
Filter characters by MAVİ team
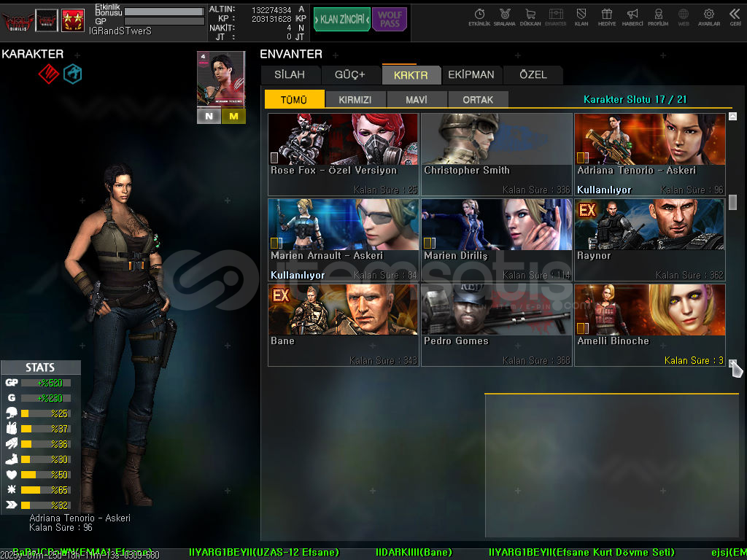click(x=417, y=99)
